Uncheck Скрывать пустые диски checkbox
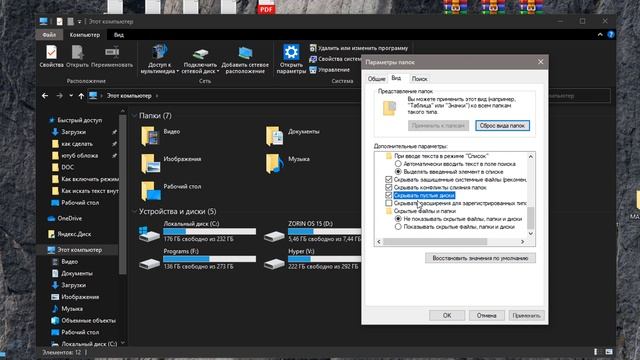640x360 pixels. point(389,195)
